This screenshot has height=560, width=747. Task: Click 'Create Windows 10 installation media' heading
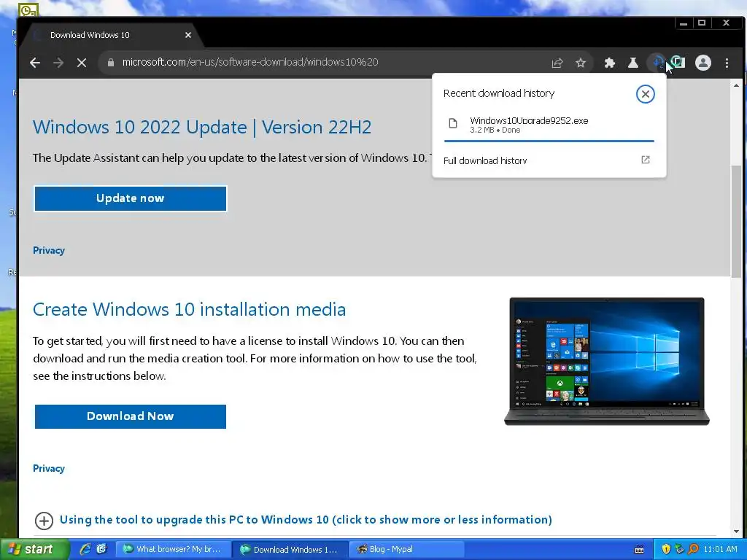pyautogui.click(x=189, y=309)
